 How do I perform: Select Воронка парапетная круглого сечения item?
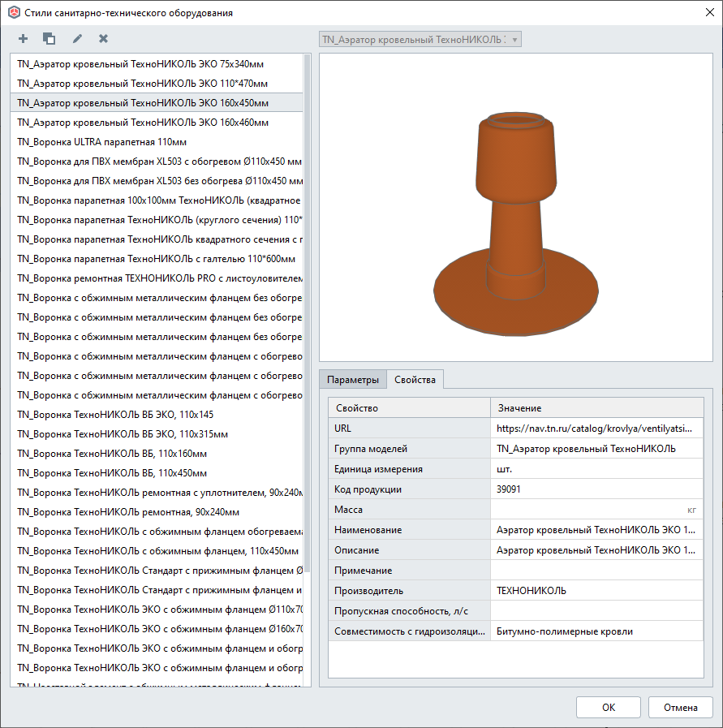(x=157, y=220)
